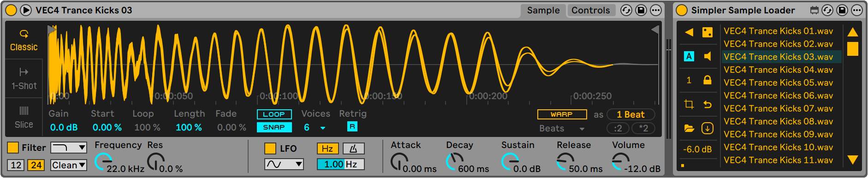Screen dimensions: 868x178
Task: Toggle the LOOP button
Action: [x=274, y=114]
